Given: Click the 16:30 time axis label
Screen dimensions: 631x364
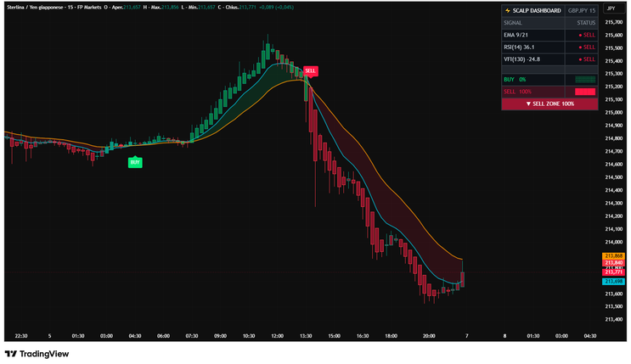Looking at the screenshot, I should pos(363,336).
